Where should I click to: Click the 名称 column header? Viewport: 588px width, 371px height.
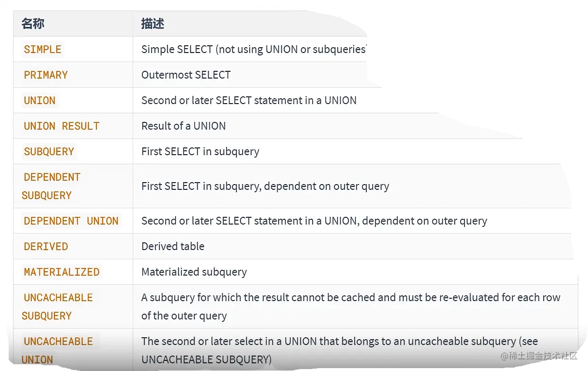tap(33, 24)
